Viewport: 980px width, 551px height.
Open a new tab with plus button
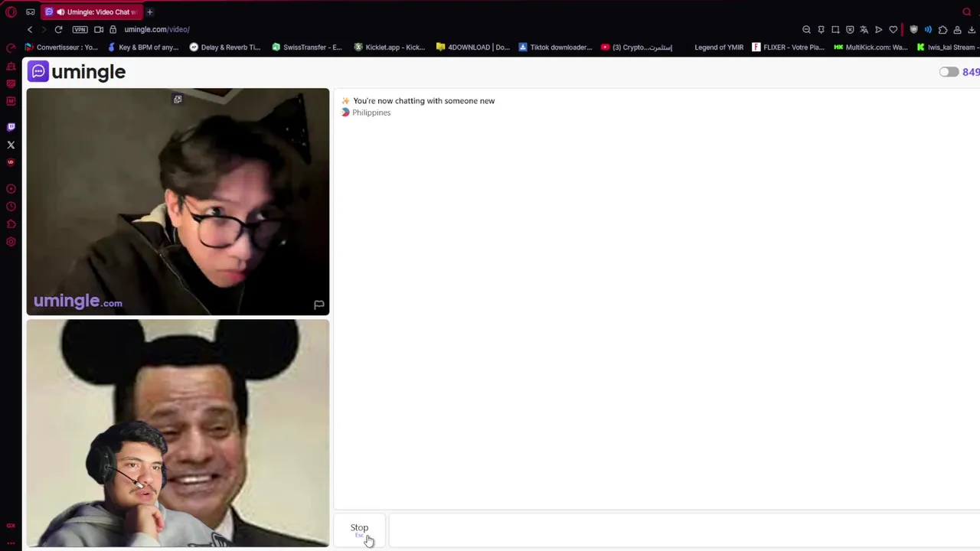point(150,11)
